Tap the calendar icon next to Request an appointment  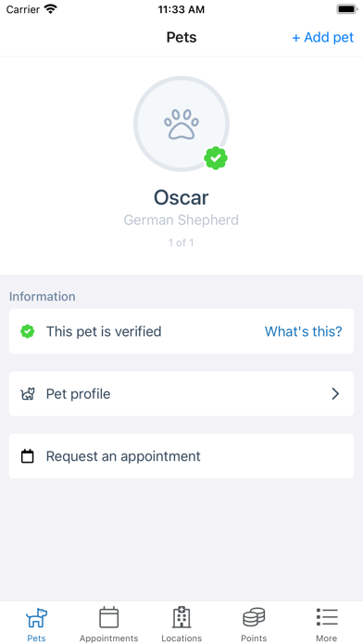click(x=28, y=456)
